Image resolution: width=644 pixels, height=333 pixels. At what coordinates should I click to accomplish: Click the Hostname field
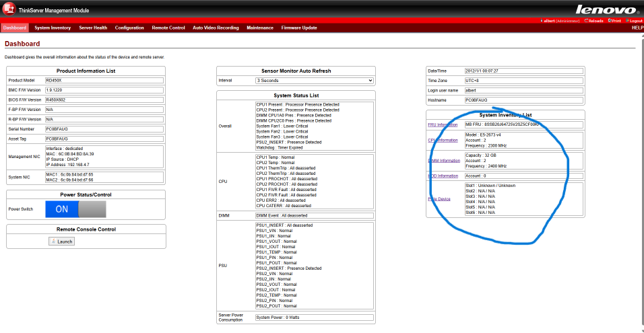523,100
